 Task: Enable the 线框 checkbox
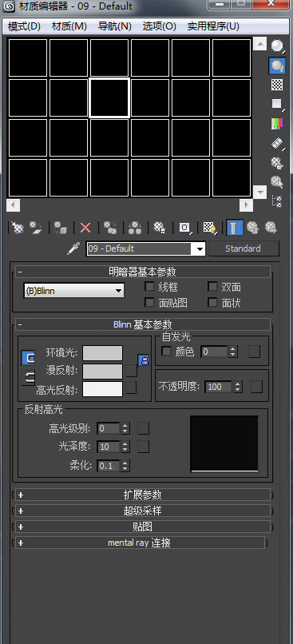pyautogui.click(x=149, y=286)
